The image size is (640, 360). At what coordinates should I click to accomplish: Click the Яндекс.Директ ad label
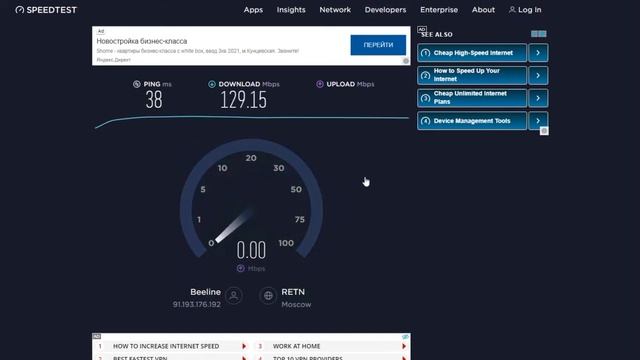point(113,60)
